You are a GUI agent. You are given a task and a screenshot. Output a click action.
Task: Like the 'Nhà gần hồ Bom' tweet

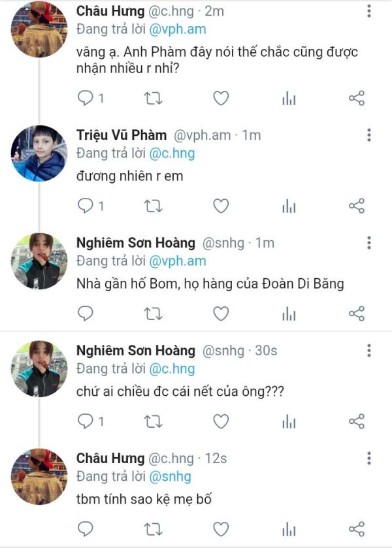pyautogui.click(x=221, y=314)
